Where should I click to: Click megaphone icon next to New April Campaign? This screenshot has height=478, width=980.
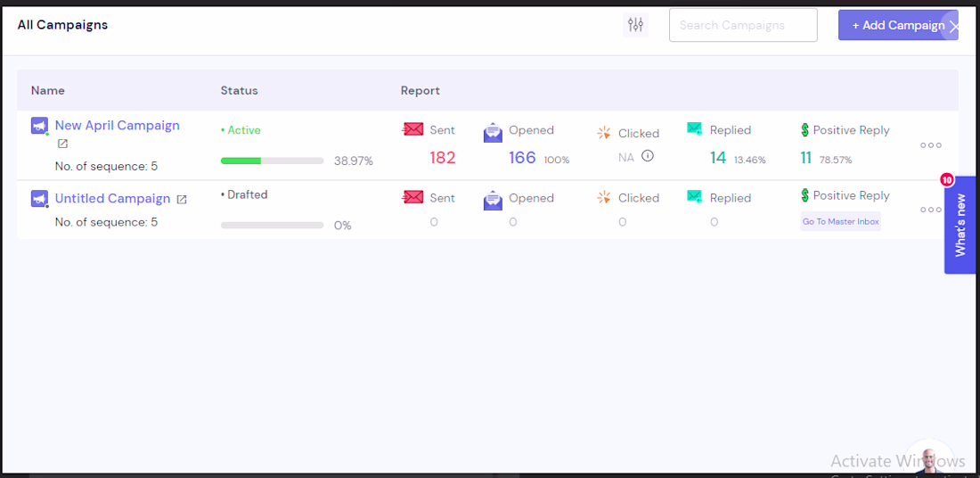click(x=39, y=126)
